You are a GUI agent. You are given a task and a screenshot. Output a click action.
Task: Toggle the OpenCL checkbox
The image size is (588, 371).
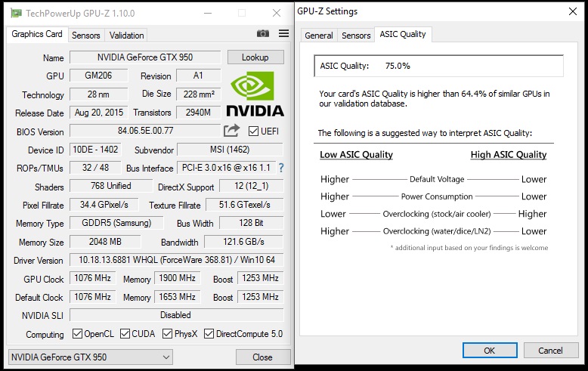pos(77,333)
